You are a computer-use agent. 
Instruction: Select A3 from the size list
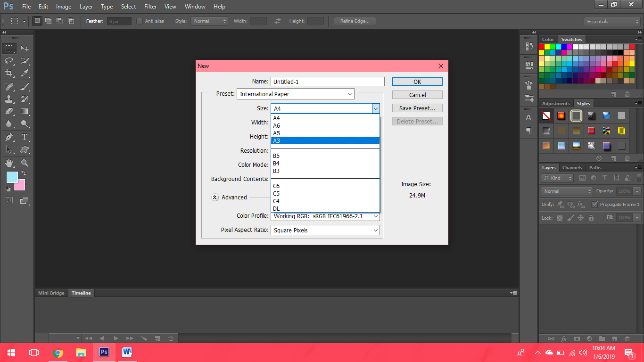[x=325, y=140]
